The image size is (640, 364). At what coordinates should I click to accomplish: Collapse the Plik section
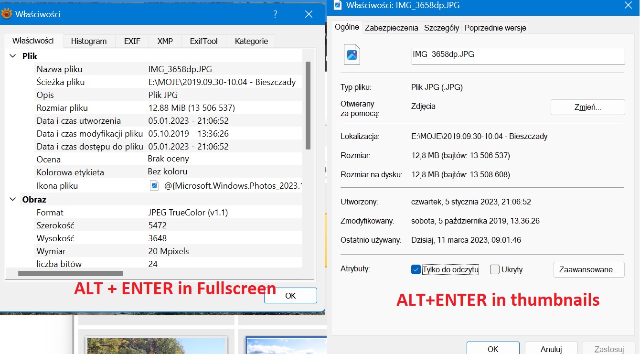(13, 56)
